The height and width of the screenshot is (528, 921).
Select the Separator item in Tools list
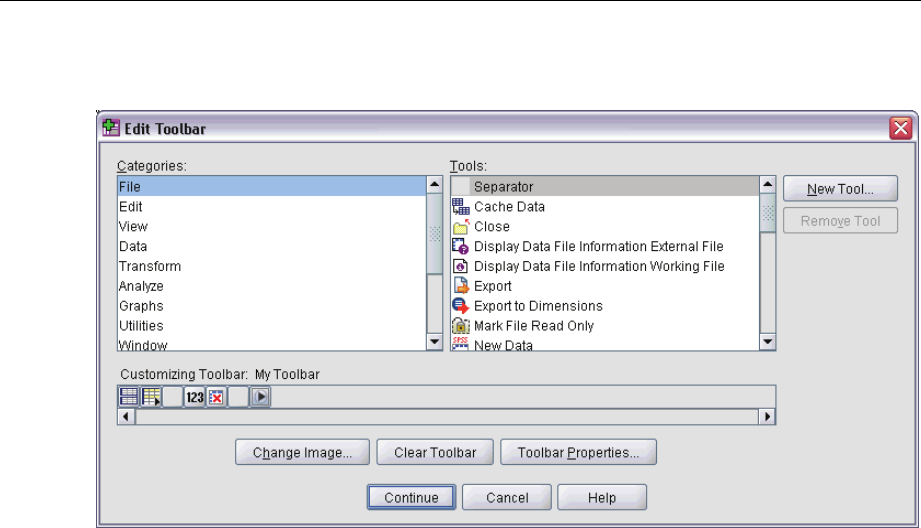tap(605, 187)
